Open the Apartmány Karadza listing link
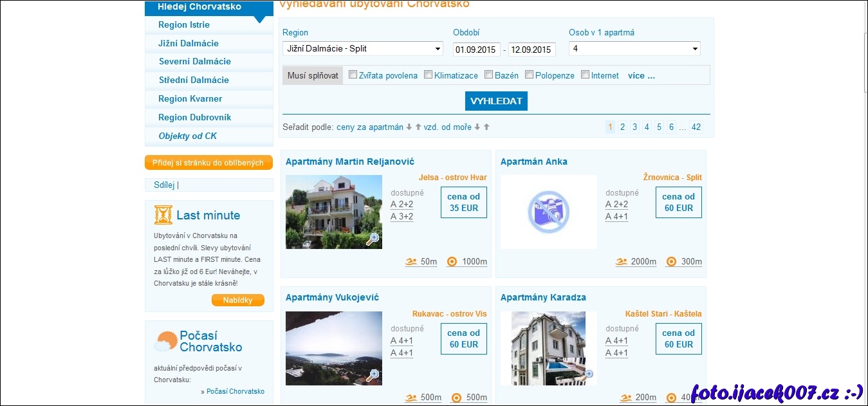 543,298
